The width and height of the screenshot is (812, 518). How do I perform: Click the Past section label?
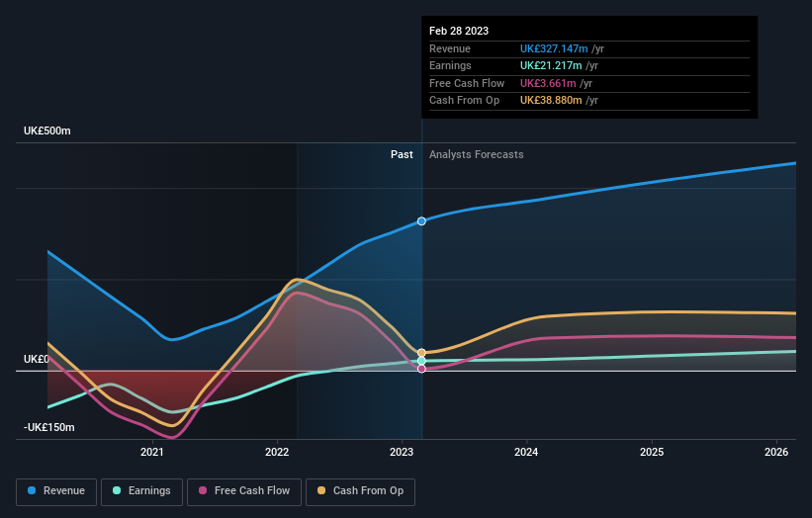402,155
